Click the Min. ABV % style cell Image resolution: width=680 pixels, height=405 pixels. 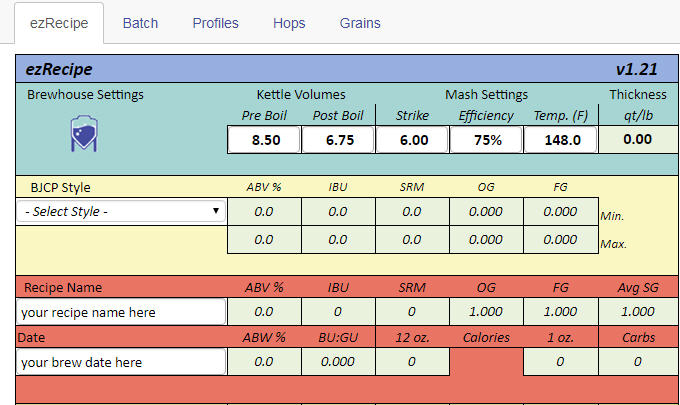click(x=264, y=212)
